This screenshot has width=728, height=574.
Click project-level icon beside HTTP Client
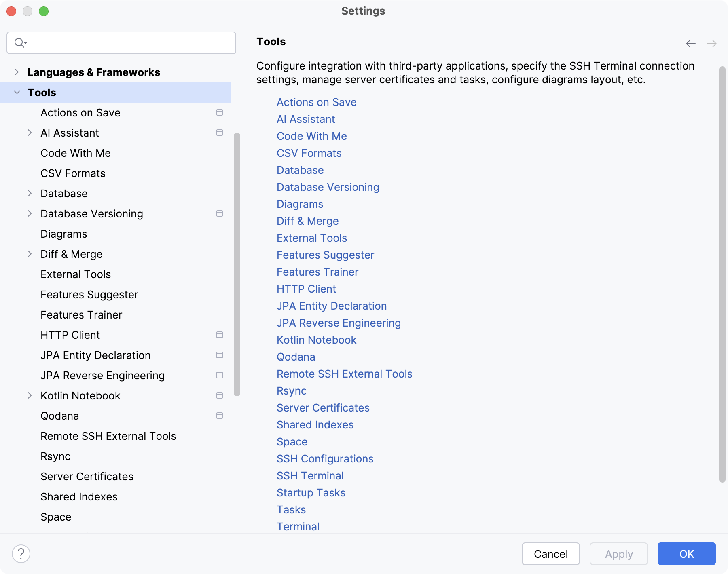click(220, 335)
